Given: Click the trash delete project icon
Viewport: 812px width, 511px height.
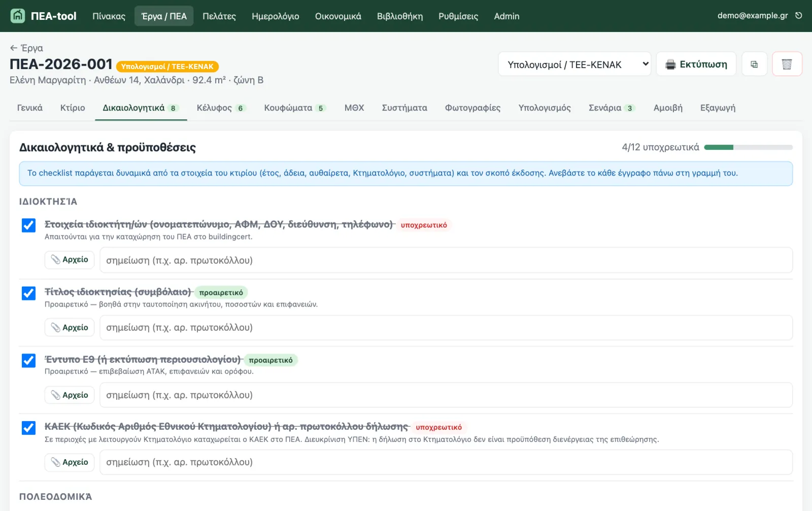Looking at the screenshot, I should tap(787, 64).
